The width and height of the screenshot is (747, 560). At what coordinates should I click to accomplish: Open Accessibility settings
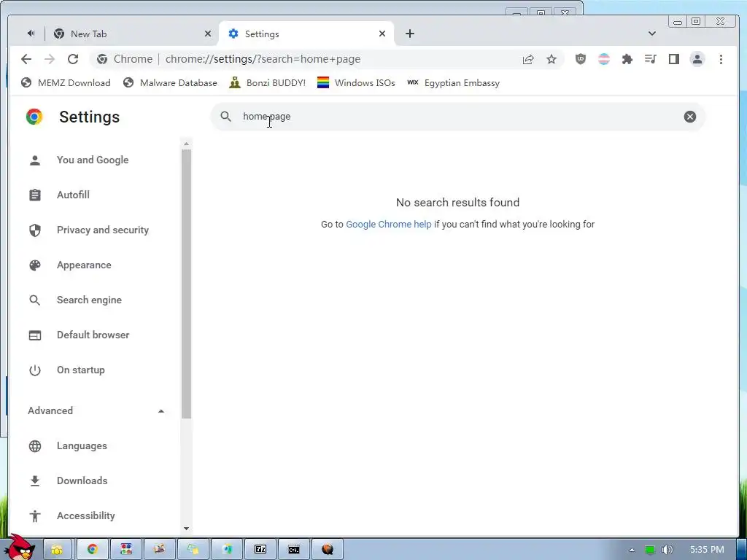pos(86,516)
